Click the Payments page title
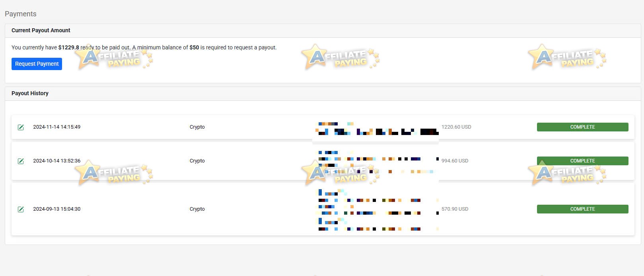 (21, 14)
